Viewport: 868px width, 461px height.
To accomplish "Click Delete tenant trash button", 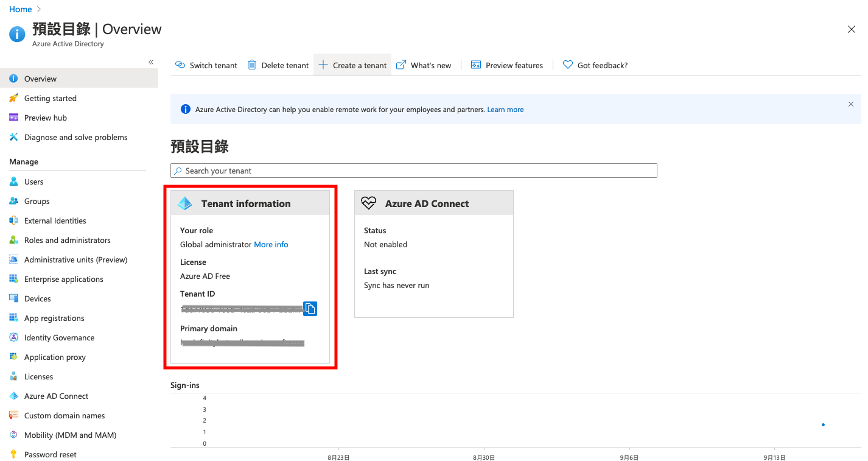I will tap(278, 65).
